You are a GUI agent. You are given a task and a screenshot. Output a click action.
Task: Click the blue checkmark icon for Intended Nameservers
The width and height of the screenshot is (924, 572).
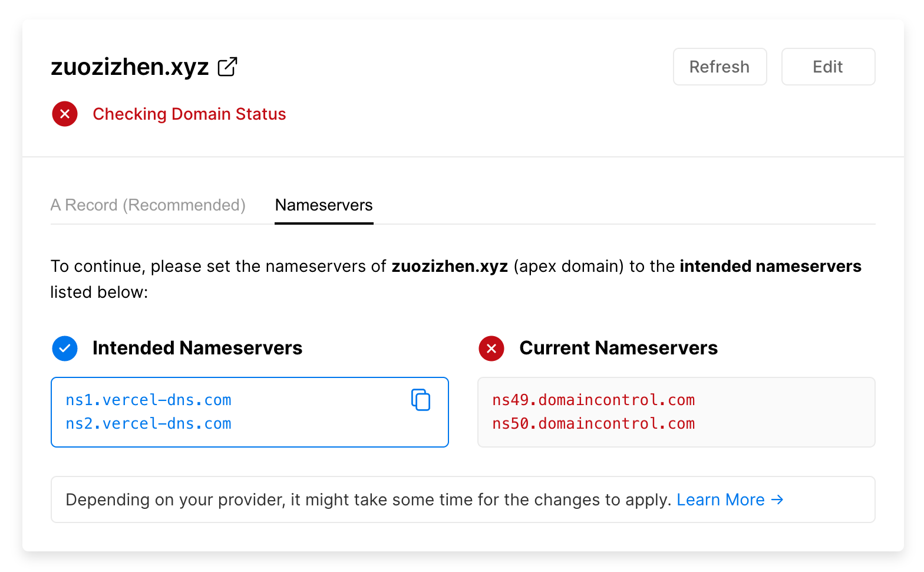[x=65, y=348]
